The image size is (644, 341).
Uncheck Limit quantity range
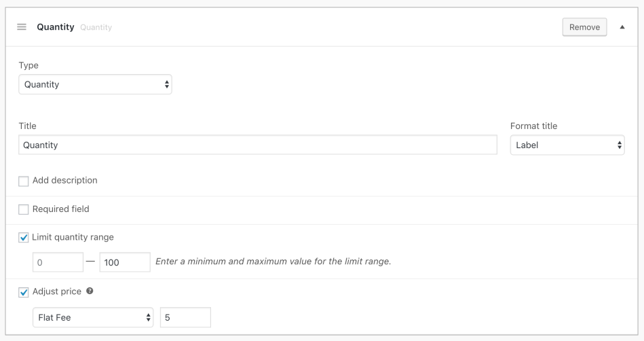point(24,238)
